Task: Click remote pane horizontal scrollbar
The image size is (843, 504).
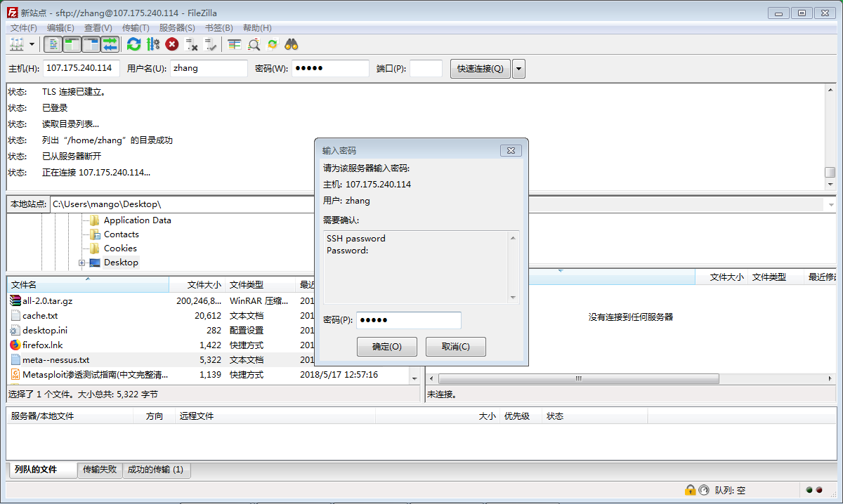Action: (579, 378)
